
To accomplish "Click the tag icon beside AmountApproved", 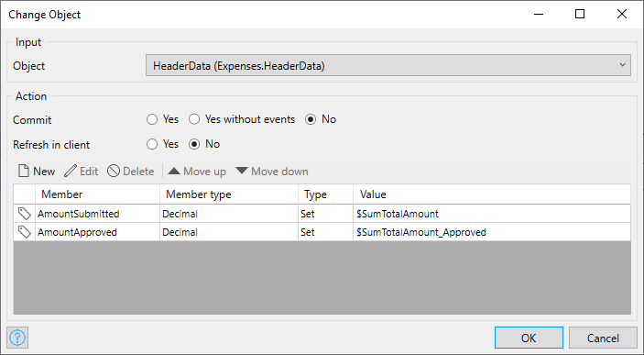I will (x=24, y=232).
